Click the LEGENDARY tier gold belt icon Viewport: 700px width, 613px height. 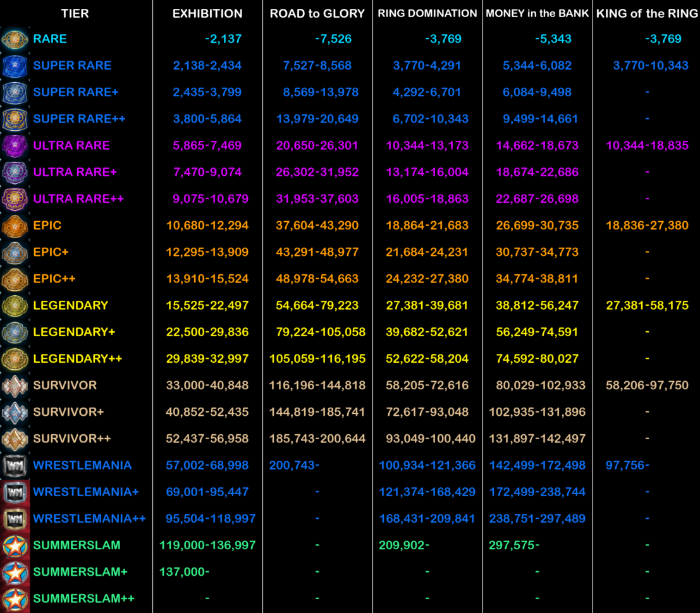pos(15,306)
